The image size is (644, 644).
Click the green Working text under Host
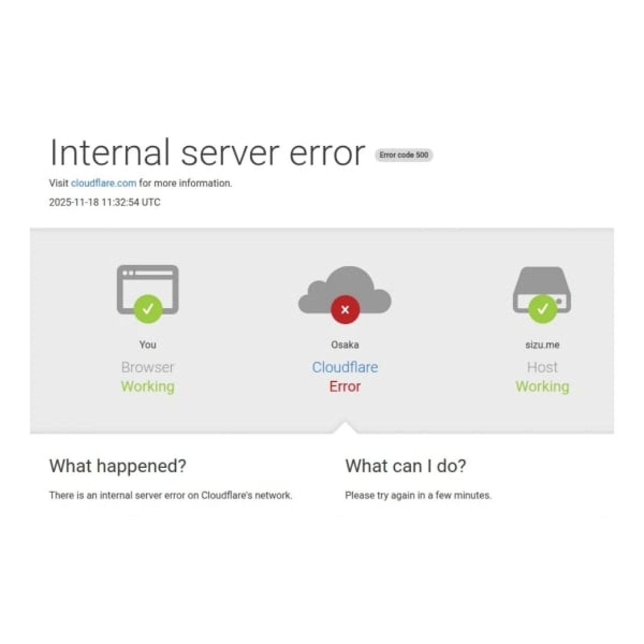point(542,386)
